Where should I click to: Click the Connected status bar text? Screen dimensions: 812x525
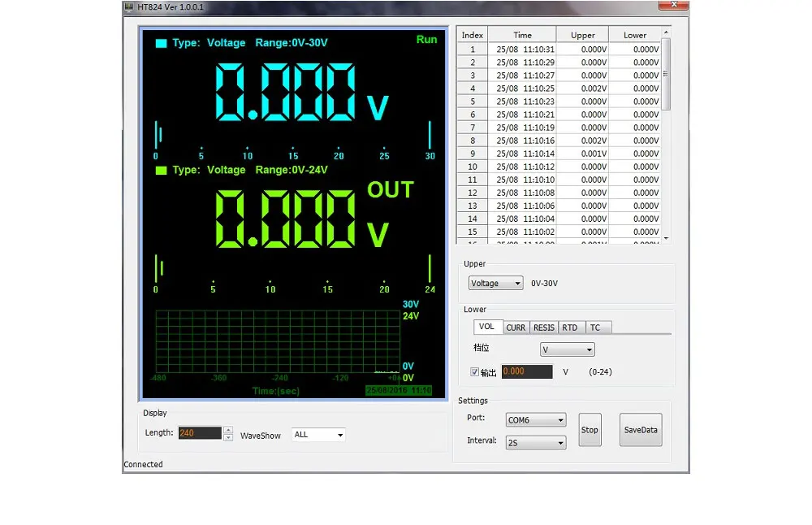pyautogui.click(x=144, y=464)
